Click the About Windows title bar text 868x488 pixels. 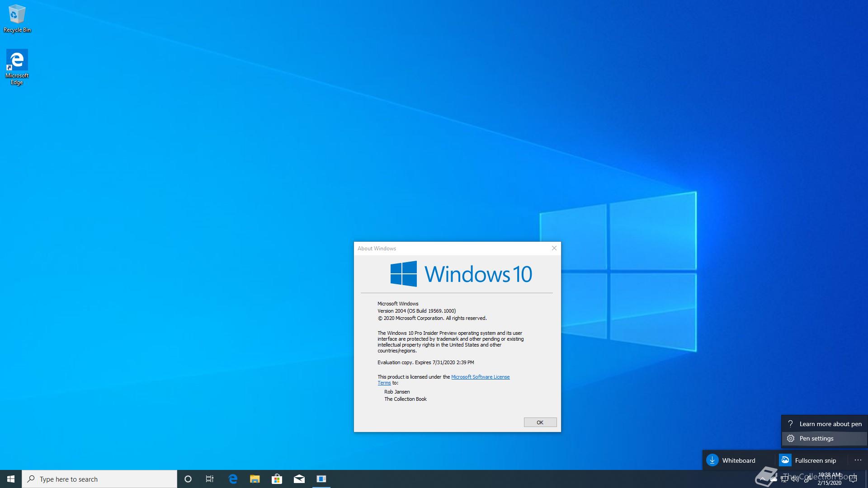(377, 249)
